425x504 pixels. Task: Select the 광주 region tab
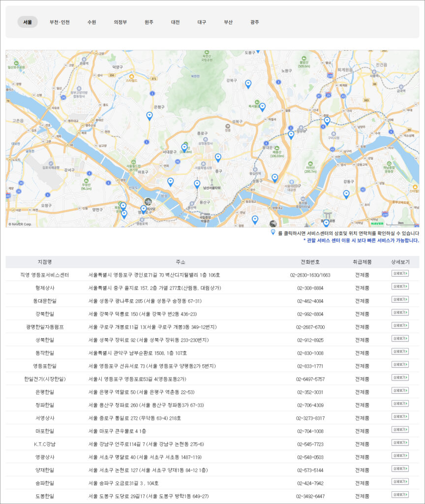[254, 22]
